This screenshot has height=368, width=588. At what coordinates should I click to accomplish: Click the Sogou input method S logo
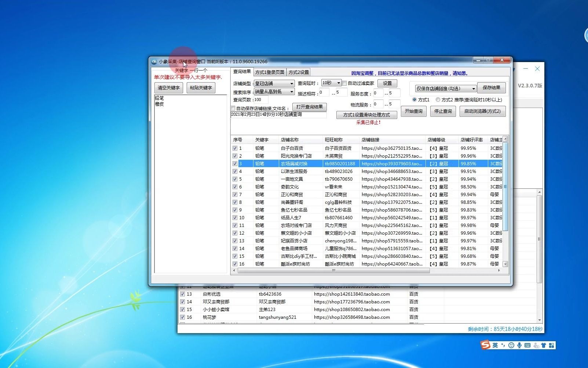point(486,345)
